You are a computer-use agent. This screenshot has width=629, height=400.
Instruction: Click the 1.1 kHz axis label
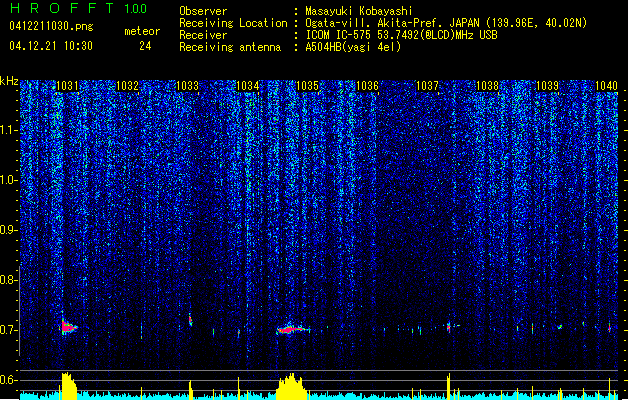[9, 130]
